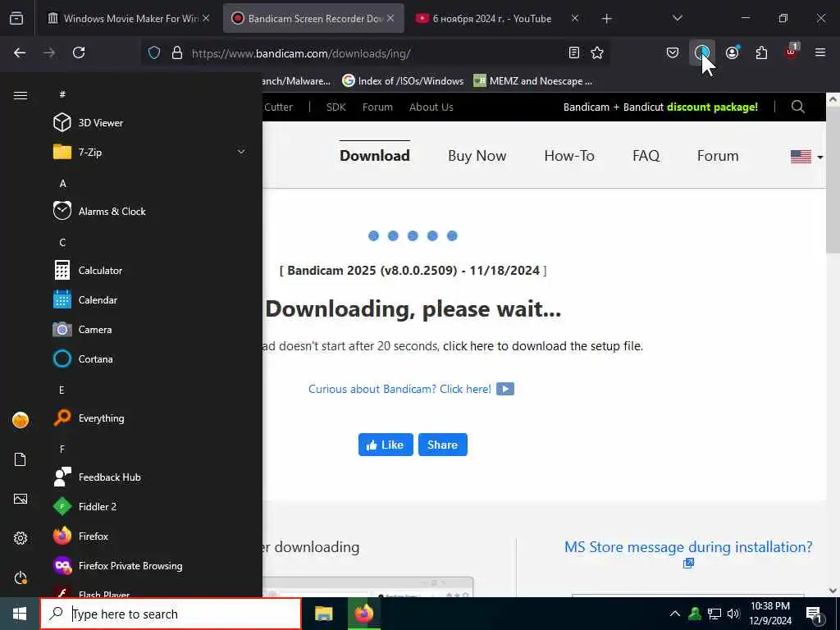Image resolution: width=840 pixels, height=630 pixels.
Task: Click the Bandicam site search magnifier
Action: [797, 107]
